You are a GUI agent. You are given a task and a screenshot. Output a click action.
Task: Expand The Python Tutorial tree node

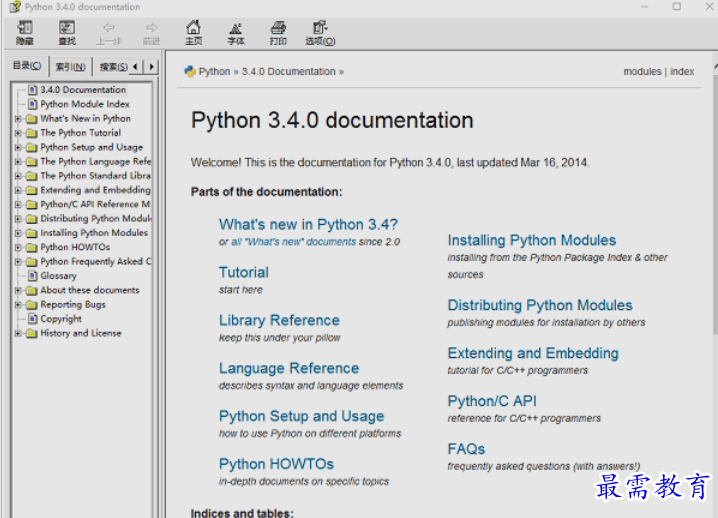18,133
